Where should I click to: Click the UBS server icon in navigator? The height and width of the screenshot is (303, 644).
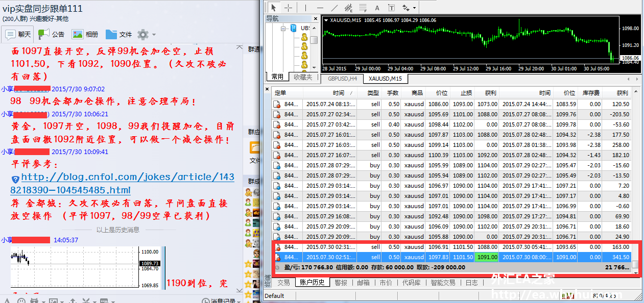coord(294,28)
